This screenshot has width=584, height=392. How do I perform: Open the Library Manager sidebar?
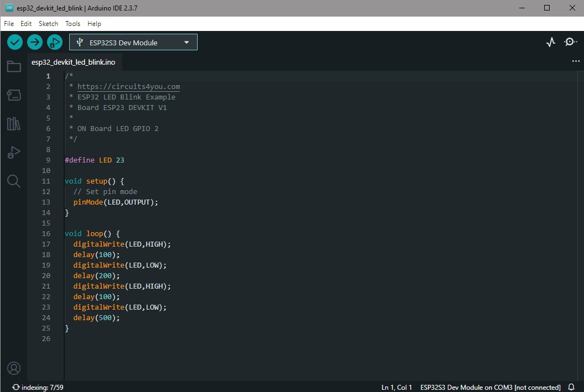pos(14,123)
